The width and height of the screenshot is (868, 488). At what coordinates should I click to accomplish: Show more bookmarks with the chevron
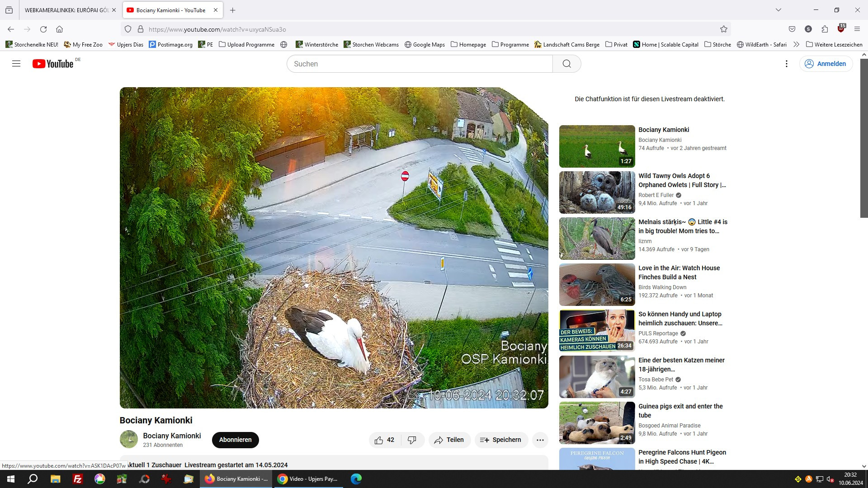click(x=796, y=44)
